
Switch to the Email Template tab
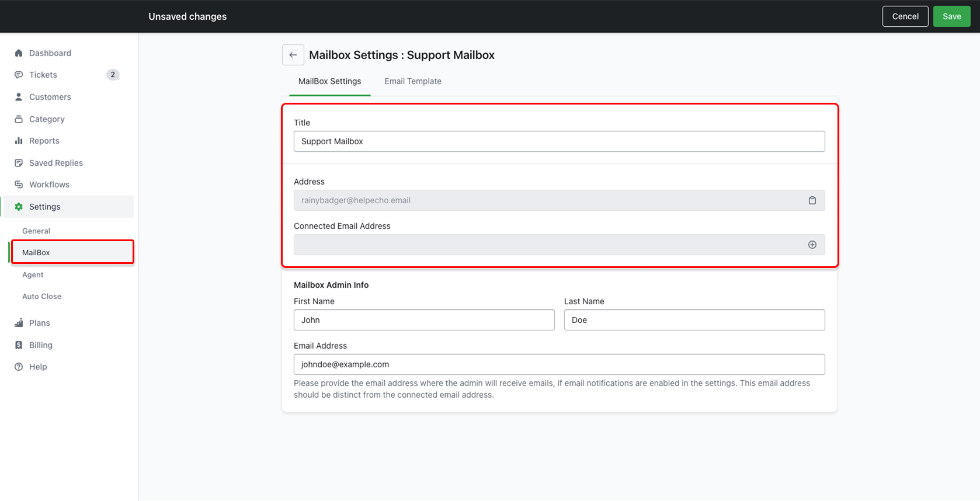[412, 81]
